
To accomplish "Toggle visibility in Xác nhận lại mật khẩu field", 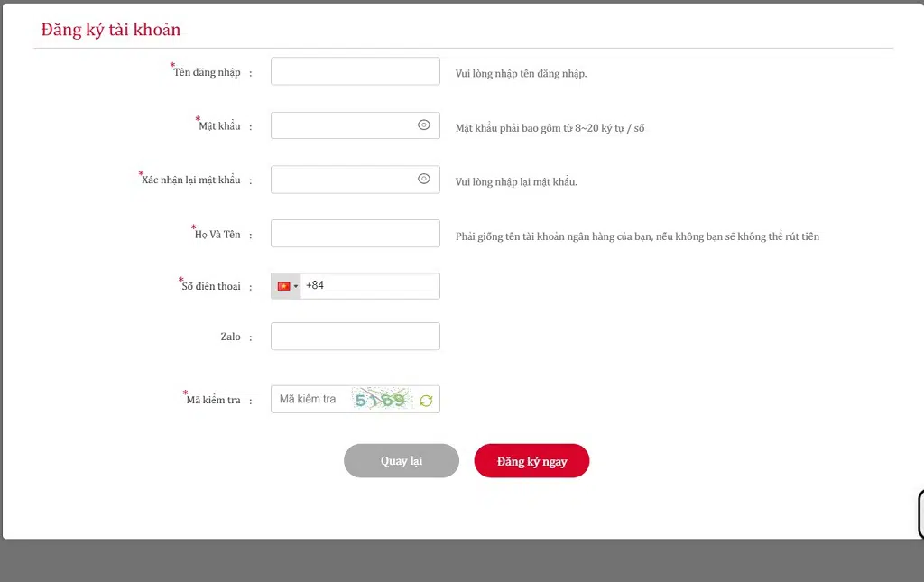I will click(424, 179).
